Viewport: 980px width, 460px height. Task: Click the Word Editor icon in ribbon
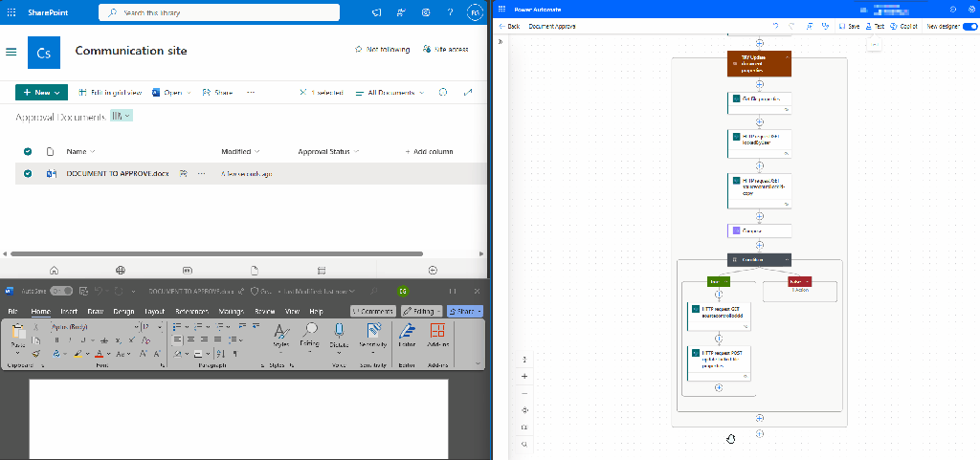[x=406, y=335]
